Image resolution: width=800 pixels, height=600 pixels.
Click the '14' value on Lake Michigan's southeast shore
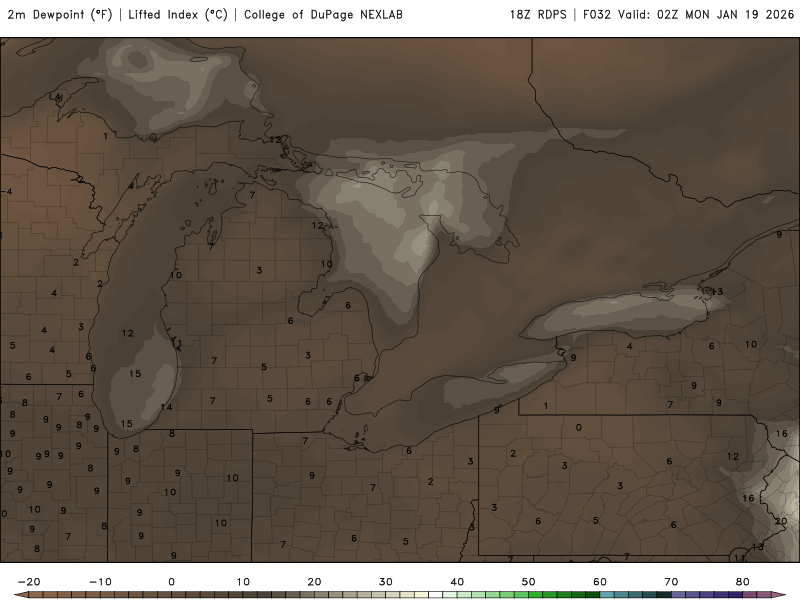tap(166, 407)
